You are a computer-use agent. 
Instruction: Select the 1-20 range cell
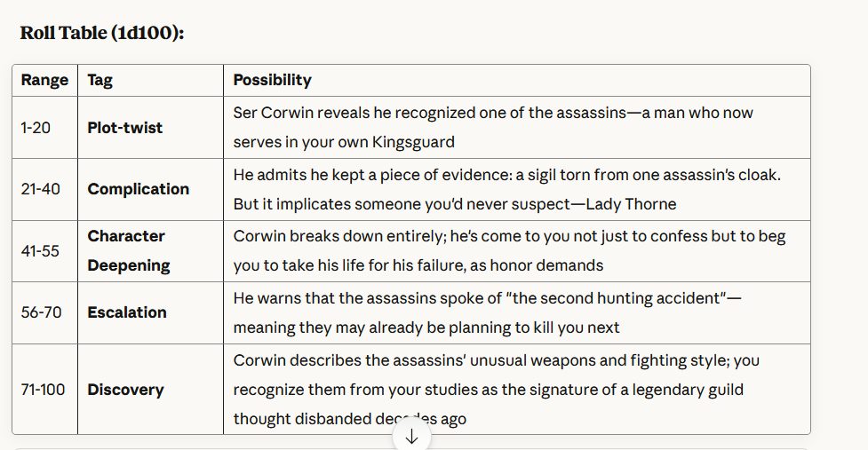36,128
